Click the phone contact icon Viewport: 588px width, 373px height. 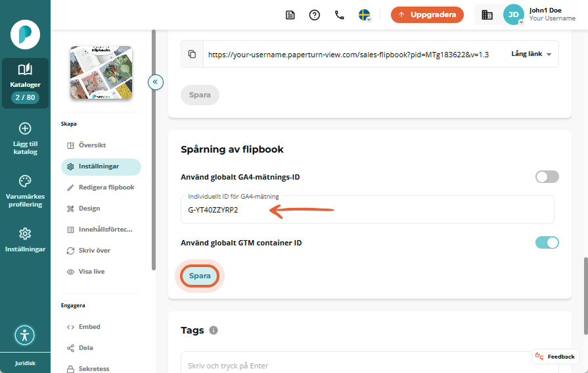point(339,15)
